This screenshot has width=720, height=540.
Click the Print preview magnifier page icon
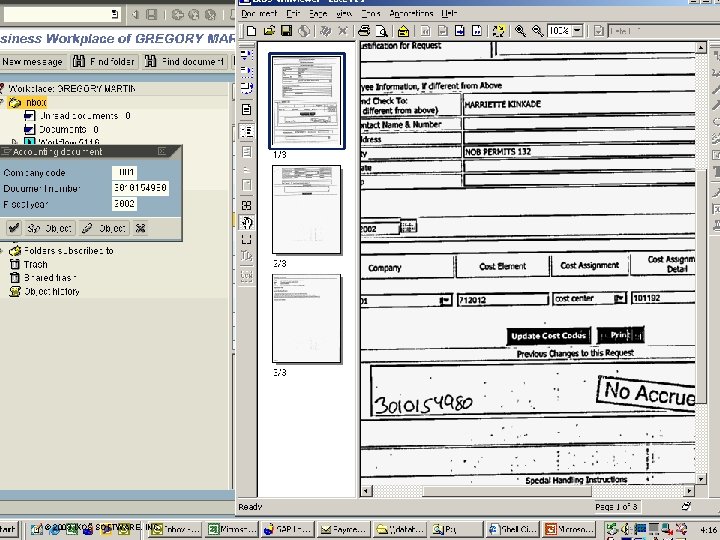(x=382, y=31)
